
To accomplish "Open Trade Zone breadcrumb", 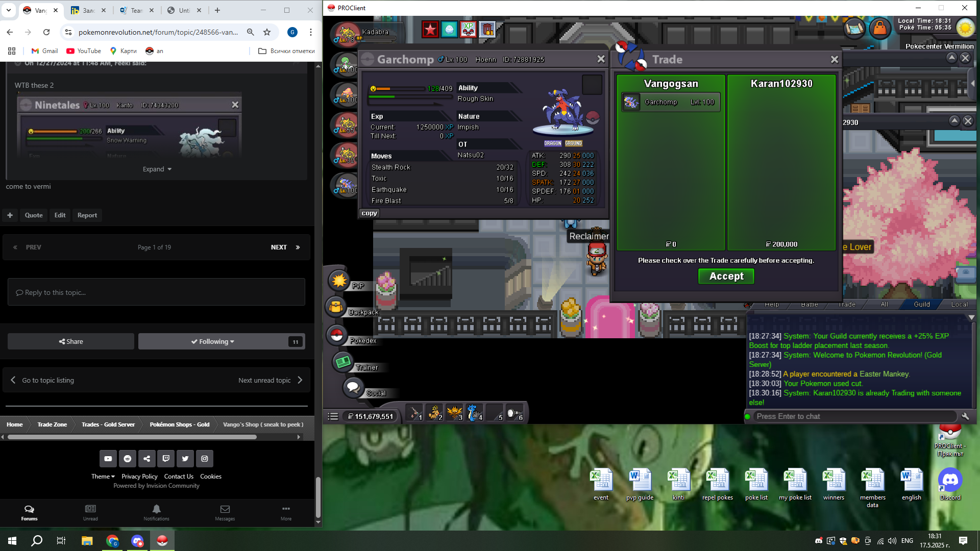I will (52, 424).
